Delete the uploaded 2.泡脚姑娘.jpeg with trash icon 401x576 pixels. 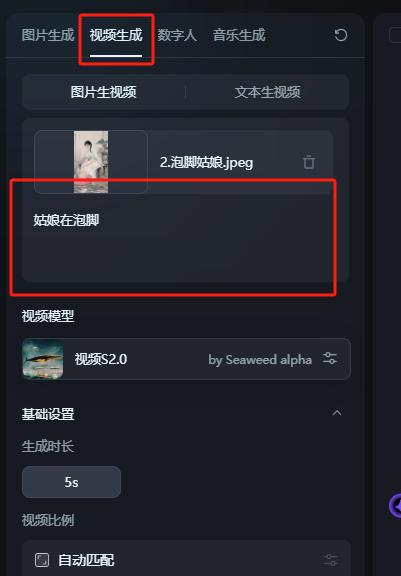click(x=309, y=162)
